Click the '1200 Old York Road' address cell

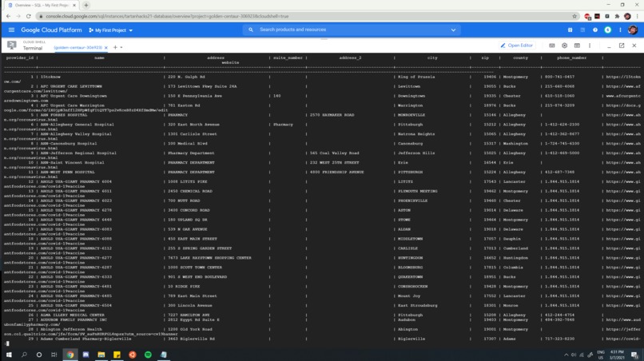pos(190,329)
